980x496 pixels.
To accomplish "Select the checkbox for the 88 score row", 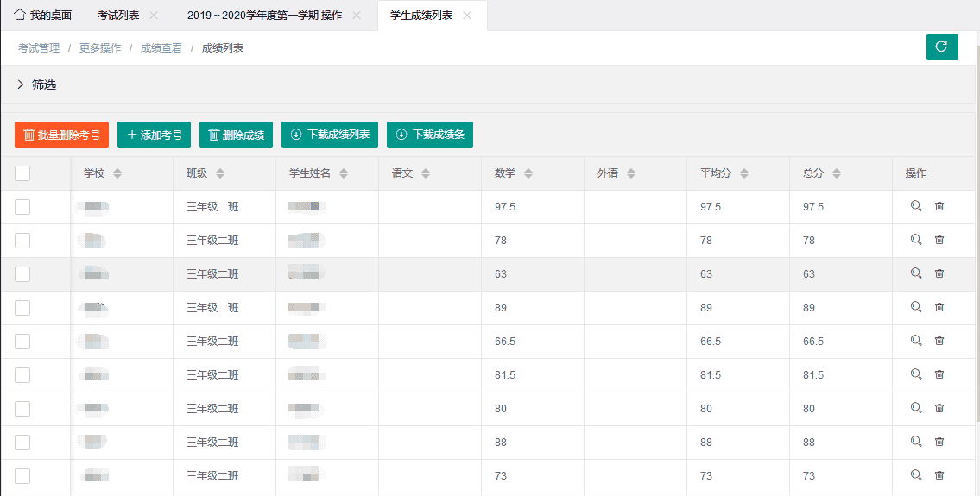I will tap(22, 443).
